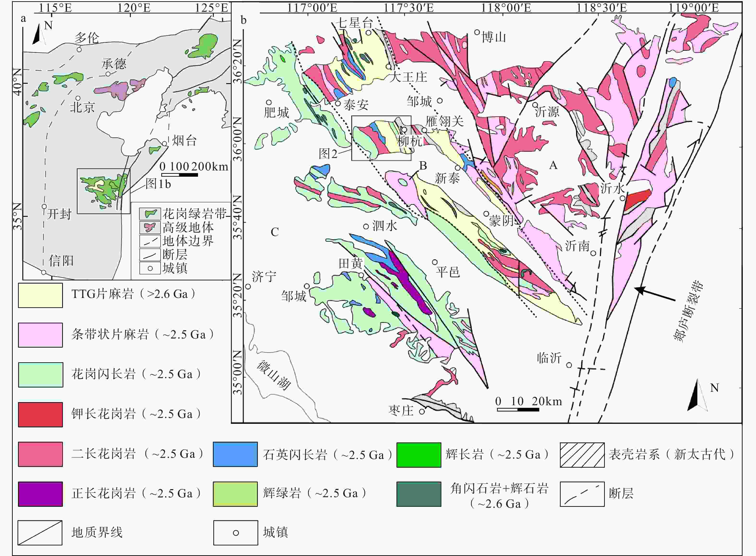The height and width of the screenshot is (556, 756).
Task: Click the 正长花岗岩 purple legend swatch
Action: click(x=40, y=494)
